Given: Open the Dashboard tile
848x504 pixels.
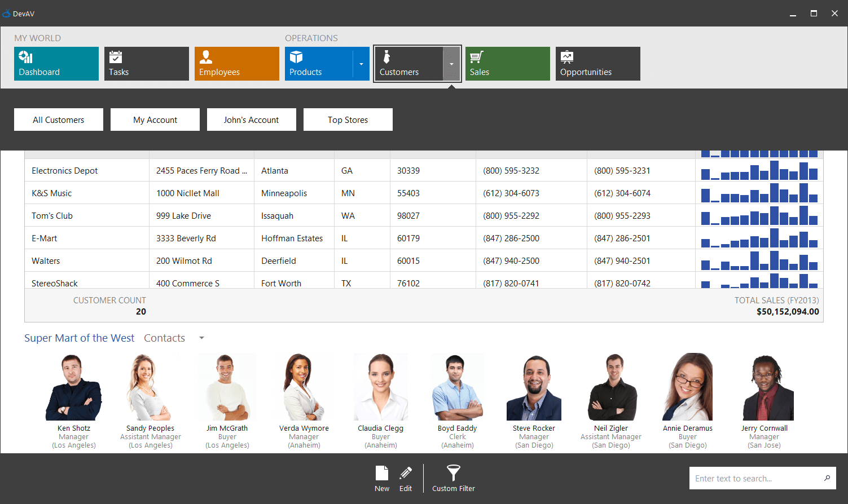Looking at the screenshot, I should click(x=56, y=64).
